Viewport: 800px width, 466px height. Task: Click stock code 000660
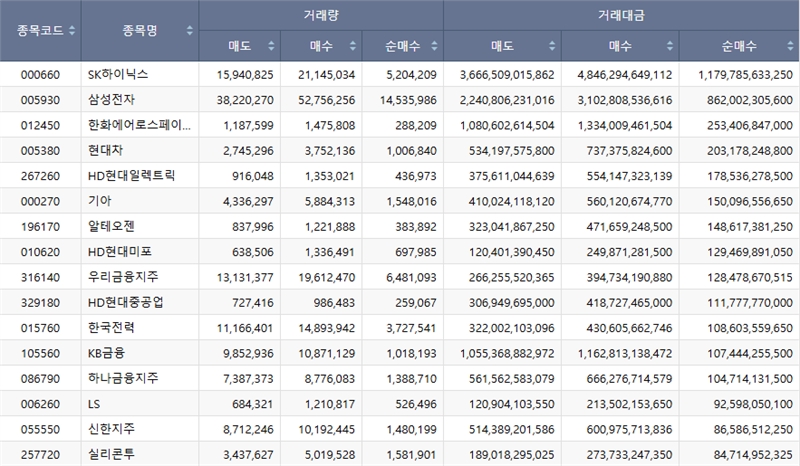(40, 75)
